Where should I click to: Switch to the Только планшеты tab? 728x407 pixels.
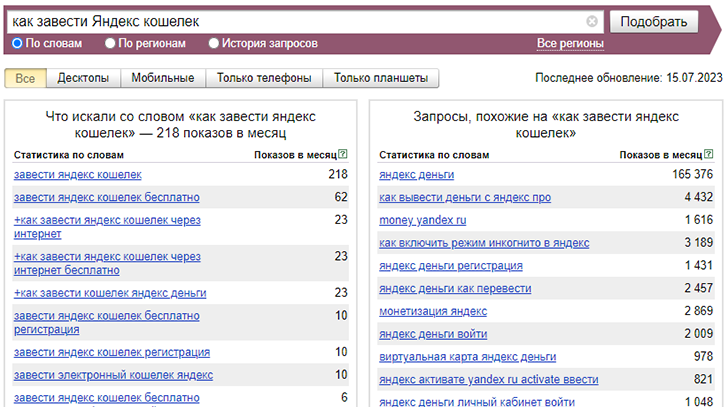tap(381, 78)
